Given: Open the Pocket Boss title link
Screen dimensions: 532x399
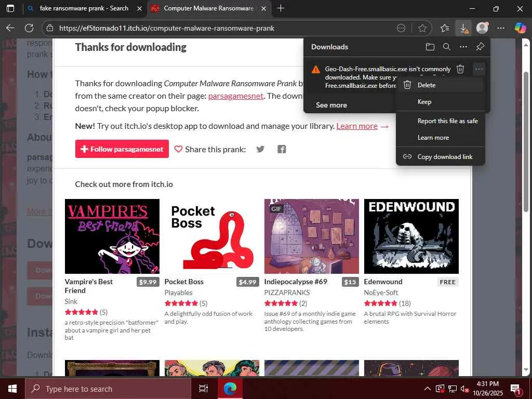Looking at the screenshot, I should (x=184, y=282).
